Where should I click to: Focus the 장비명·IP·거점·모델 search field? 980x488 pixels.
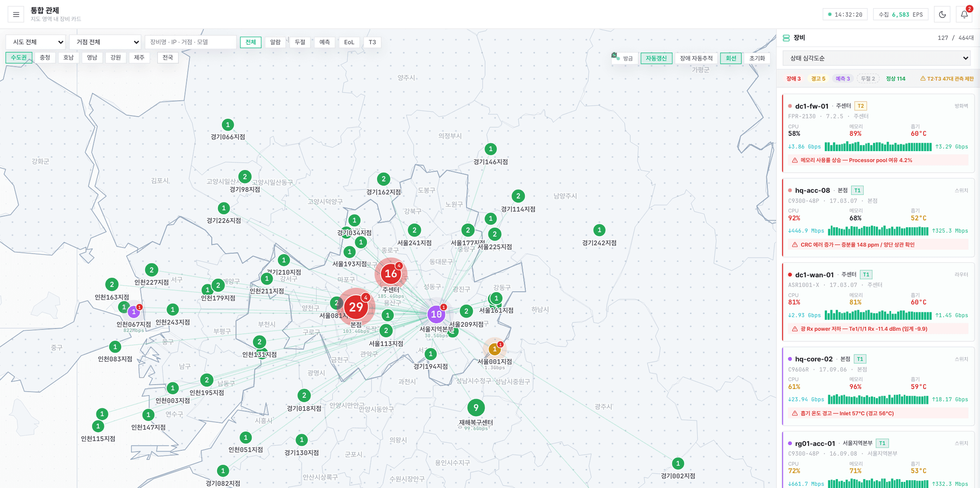[x=191, y=42]
